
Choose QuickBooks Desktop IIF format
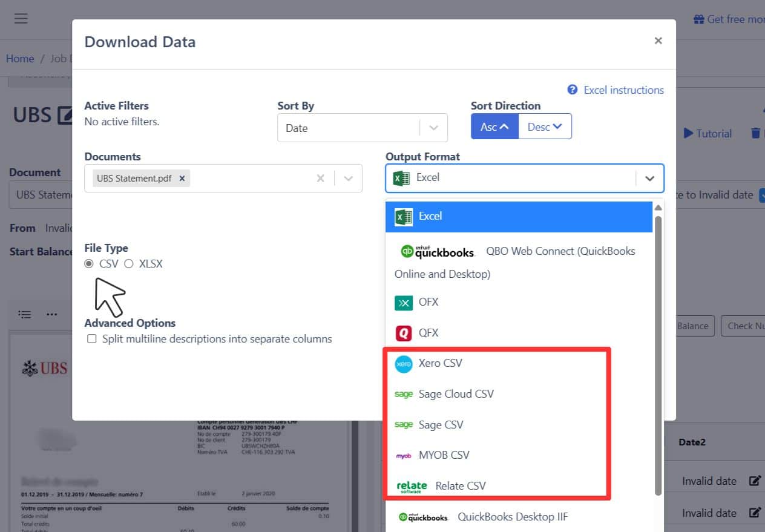(519, 517)
